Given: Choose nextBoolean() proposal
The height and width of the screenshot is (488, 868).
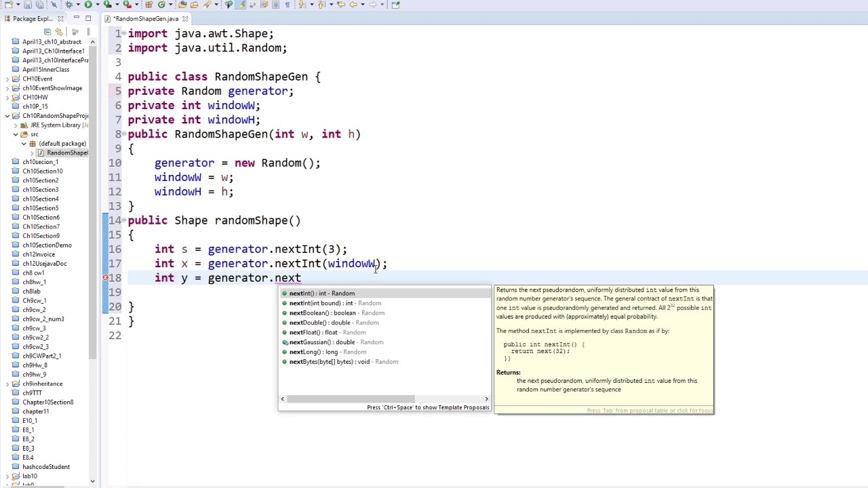Looking at the screenshot, I should pyautogui.click(x=384, y=313).
